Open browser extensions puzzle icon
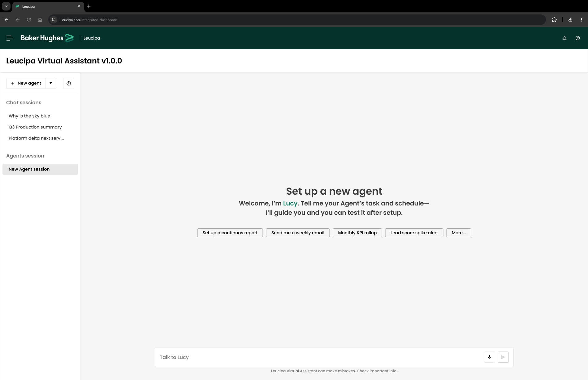 [554, 20]
